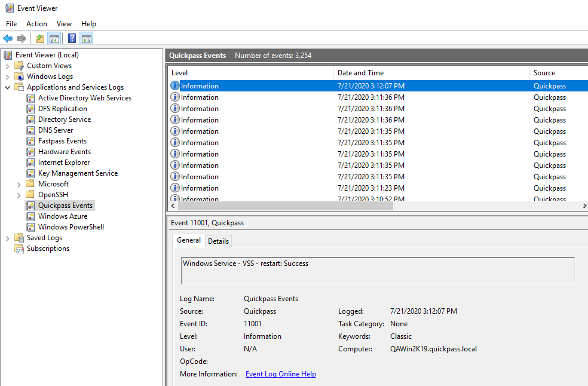Sort by the Source column header
588x386 pixels.
pyautogui.click(x=559, y=73)
